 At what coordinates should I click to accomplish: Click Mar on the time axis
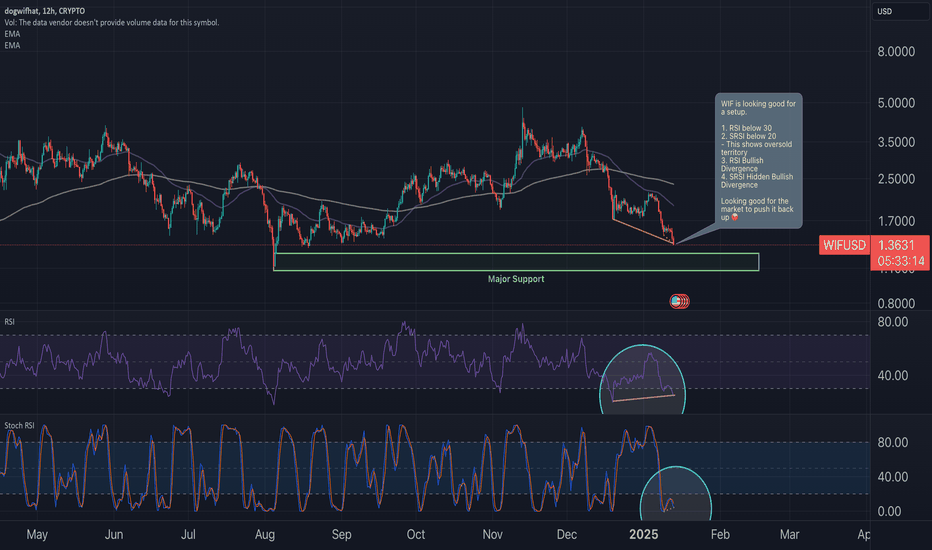(789, 535)
